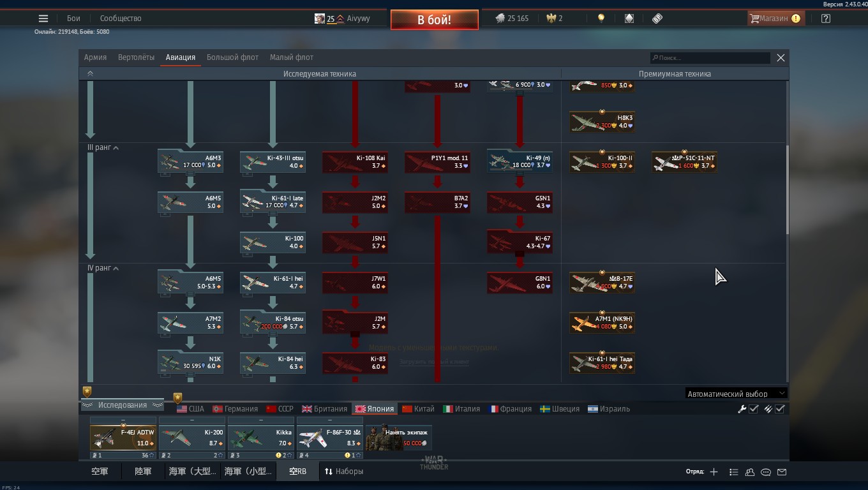Select the Ki-49 (n) group card
The image size is (868, 490).
520,161
